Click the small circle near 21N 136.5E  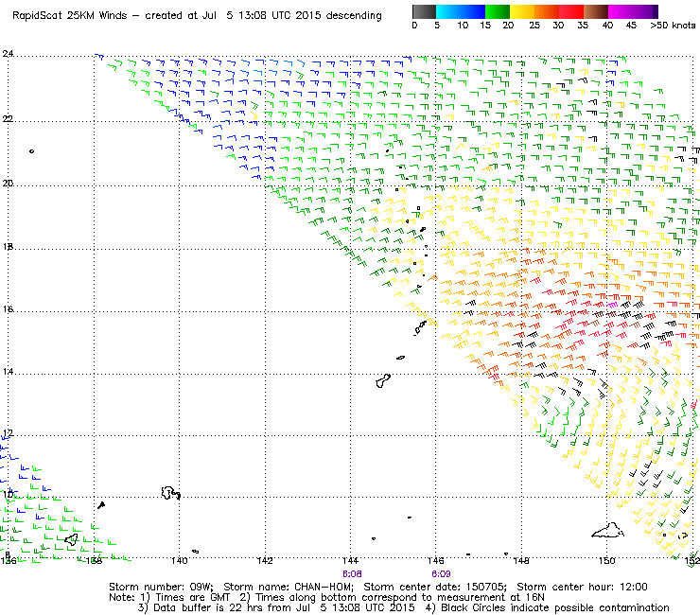(32, 151)
